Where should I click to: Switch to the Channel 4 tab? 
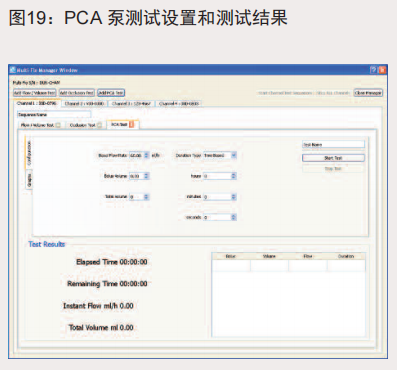[x=179, y=104]
